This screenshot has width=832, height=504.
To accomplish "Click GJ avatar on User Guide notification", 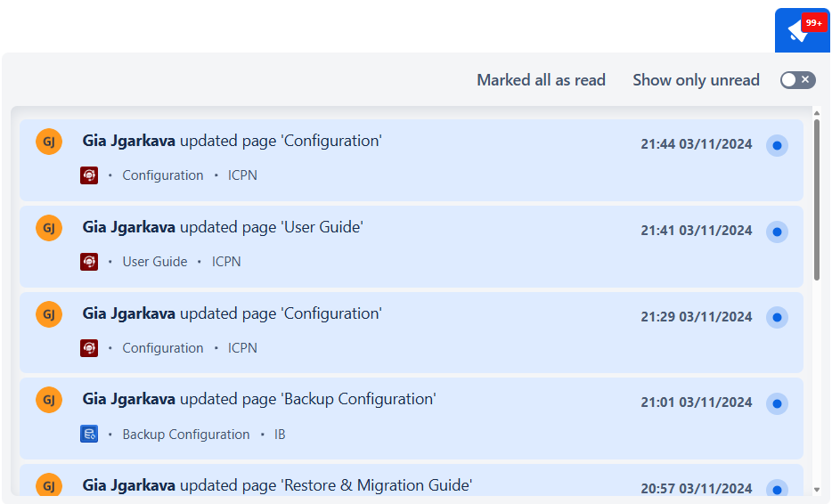I will point(49,228).
